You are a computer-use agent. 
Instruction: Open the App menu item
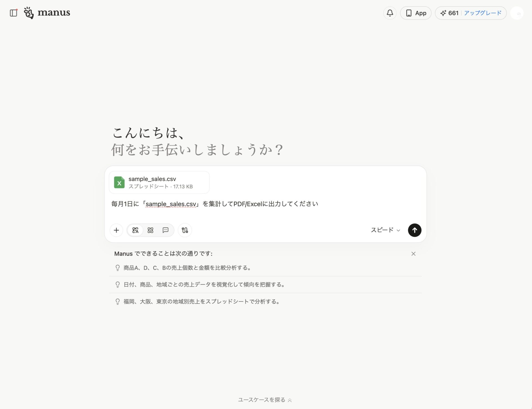pyautogui.click(x=415, y=13)
